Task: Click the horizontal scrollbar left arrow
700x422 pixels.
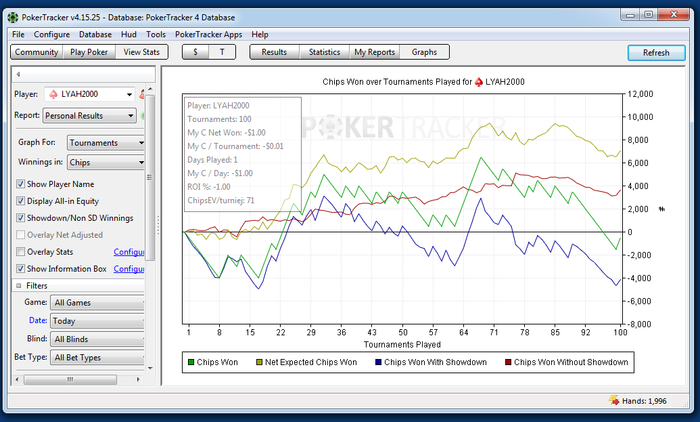Action: coord(17,380)
